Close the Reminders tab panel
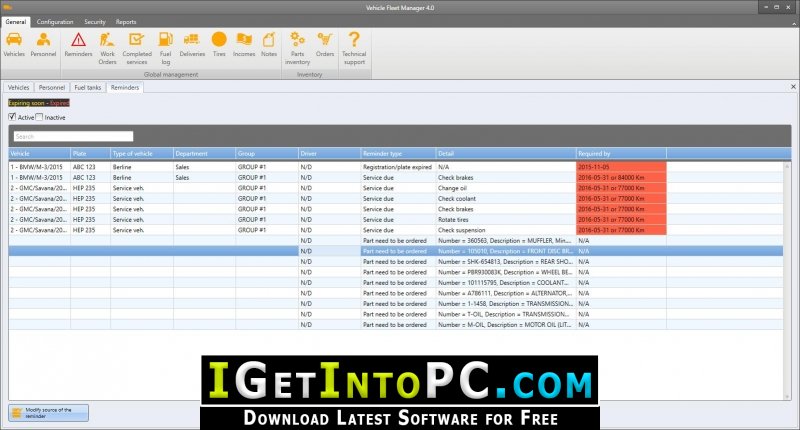800x430 pixels. 793,87
